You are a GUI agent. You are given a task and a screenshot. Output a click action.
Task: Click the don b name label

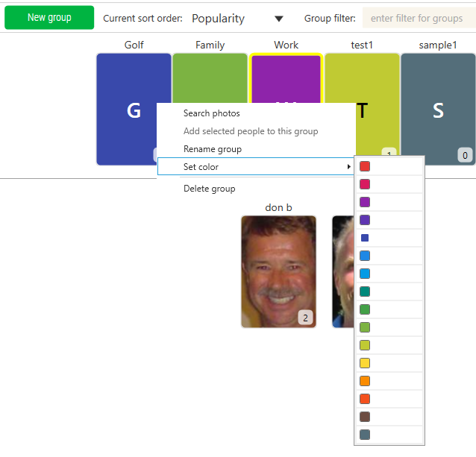pos(278,207)
